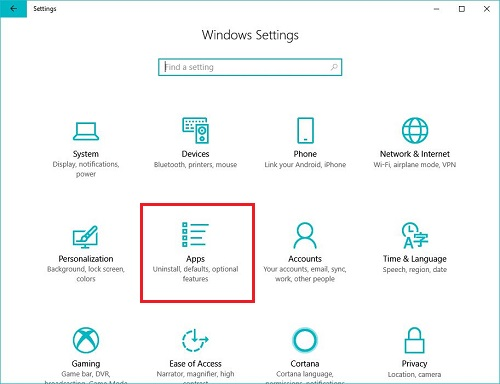
Task: Click the Phone label
Action: point(305,154)
